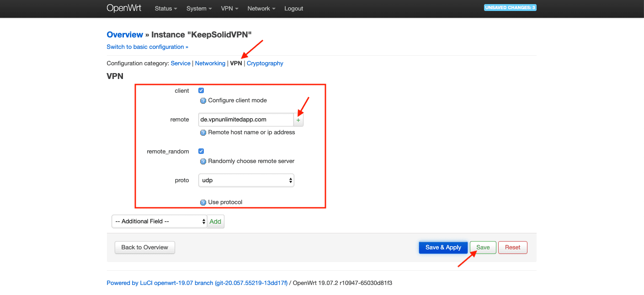Expand the Additional Field dropdown

pos(159,221)
